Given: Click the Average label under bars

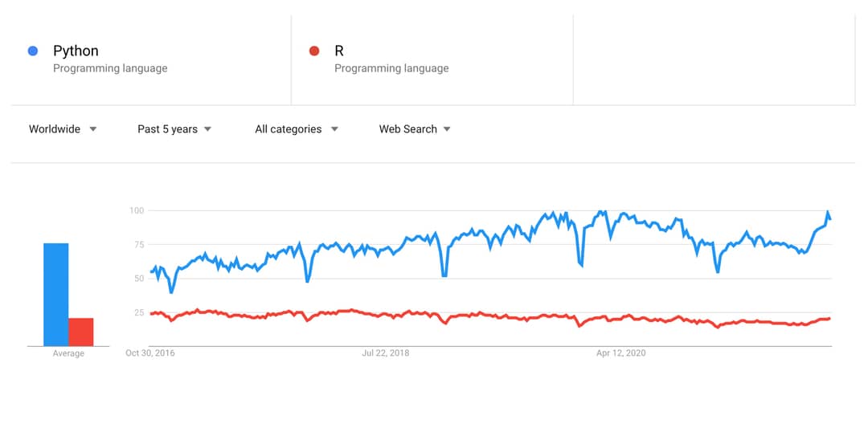Looking at the screenshot, I should 68,353.
